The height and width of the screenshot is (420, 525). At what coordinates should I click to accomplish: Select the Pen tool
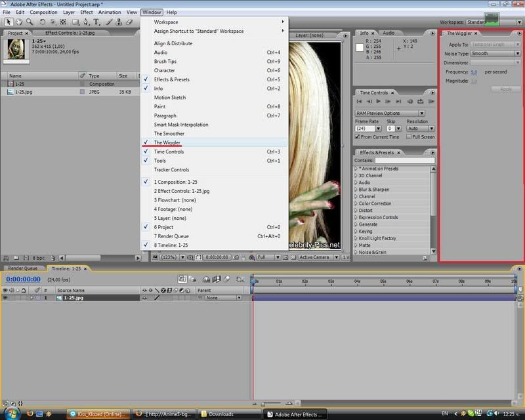point(86,22)
